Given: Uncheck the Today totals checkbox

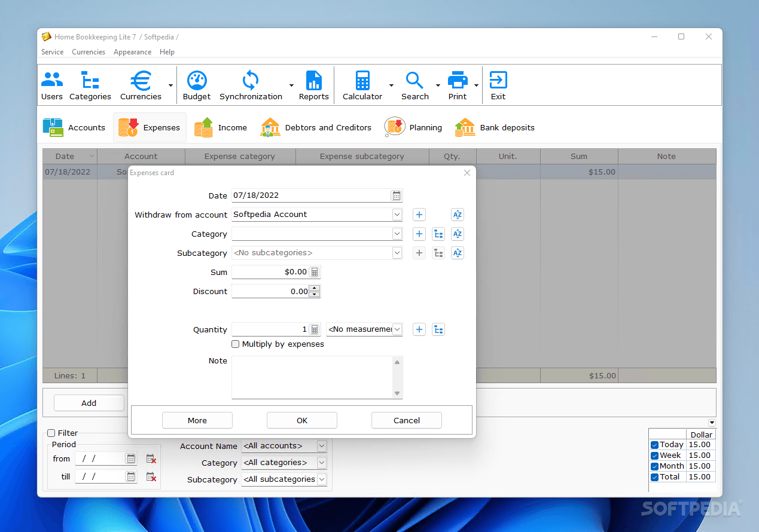Looking at the screenshot, I should (x=654, y=445).
